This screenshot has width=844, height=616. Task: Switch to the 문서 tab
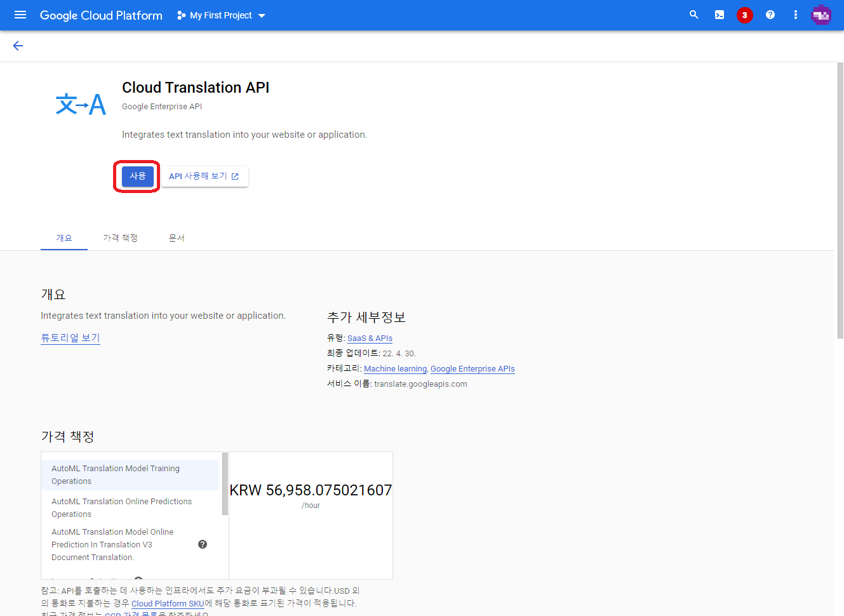point(177,238)
